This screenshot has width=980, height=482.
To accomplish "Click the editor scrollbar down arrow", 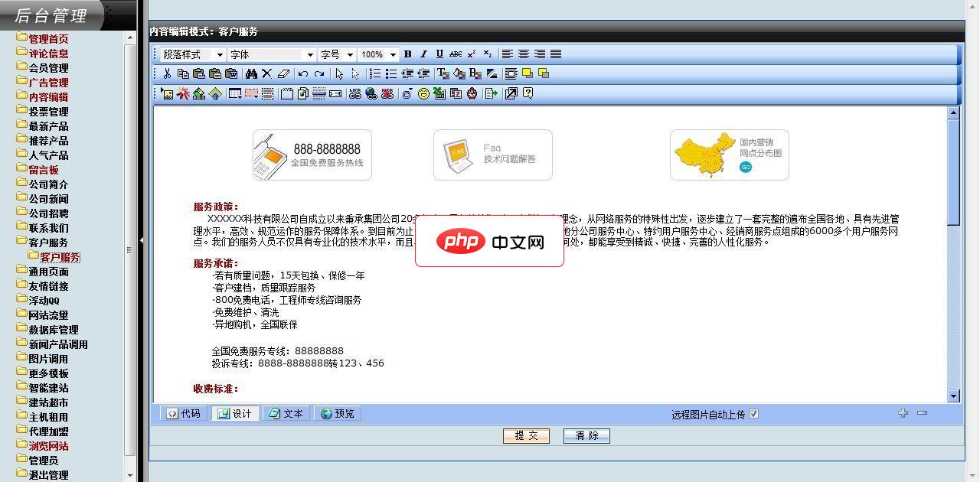I will pos(953,396).
